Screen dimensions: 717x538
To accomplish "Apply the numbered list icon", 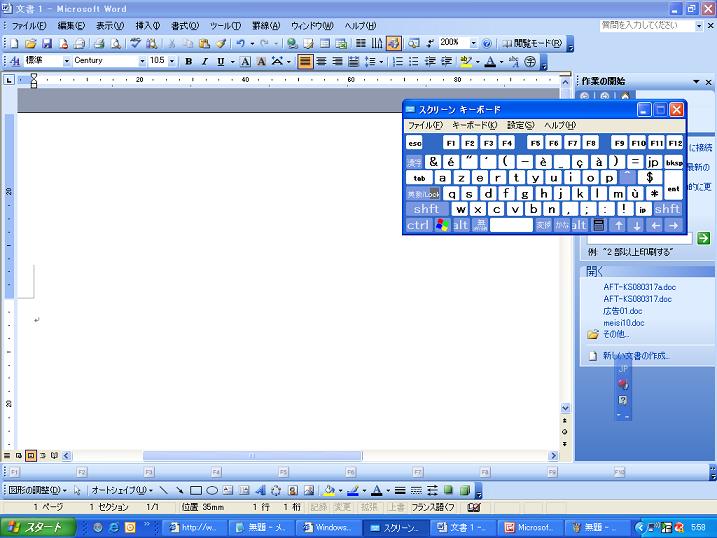I will 398,61.
